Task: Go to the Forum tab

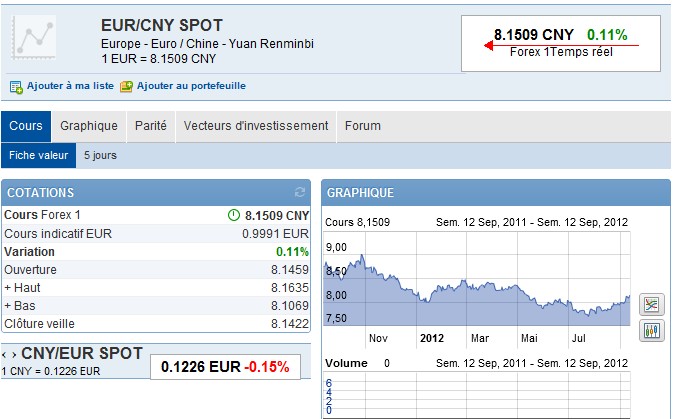Action: click(362, 126)
